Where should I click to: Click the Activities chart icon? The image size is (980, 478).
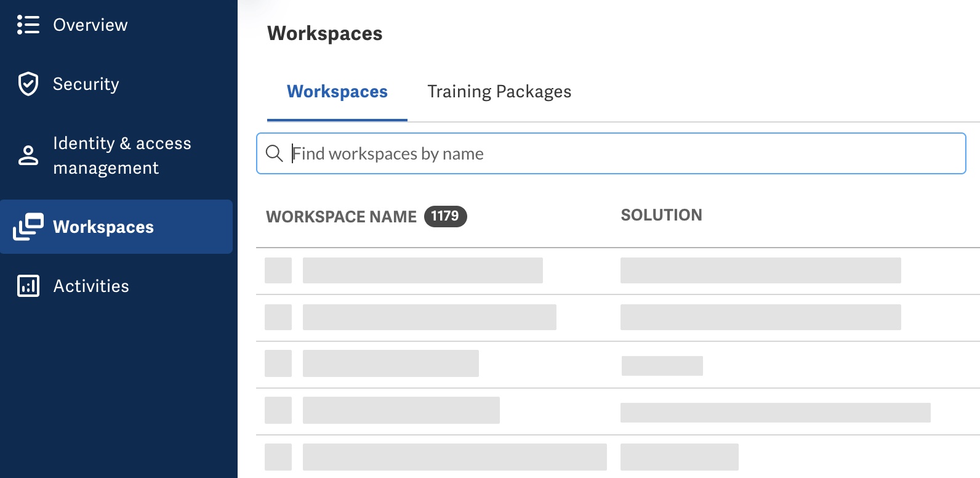pos(28,286)
